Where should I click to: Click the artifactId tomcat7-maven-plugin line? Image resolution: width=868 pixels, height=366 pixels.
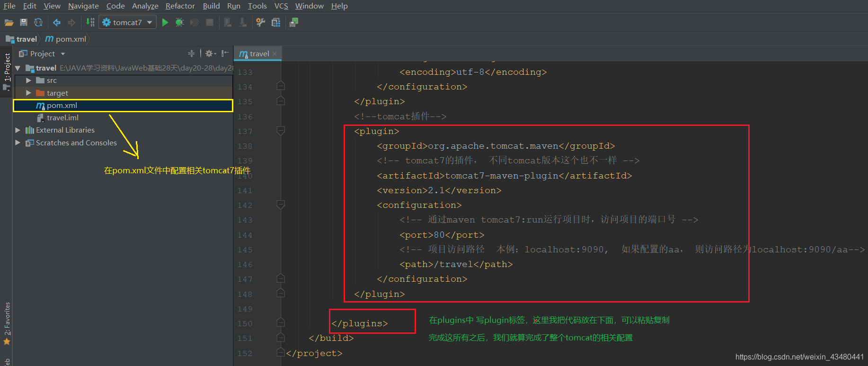coord(505,176)
